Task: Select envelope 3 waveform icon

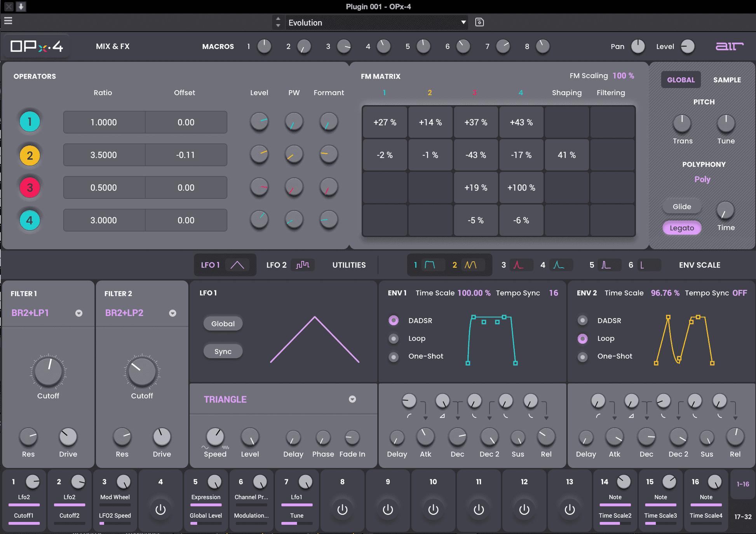Action: point(521,265)
